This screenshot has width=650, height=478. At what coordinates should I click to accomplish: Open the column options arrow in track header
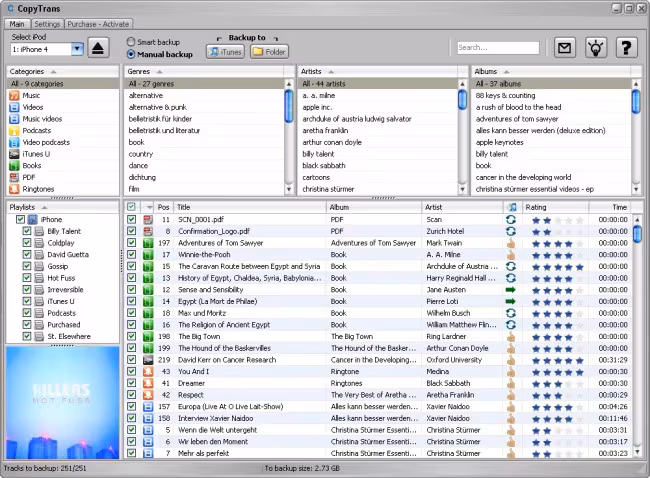coord(149,207)
